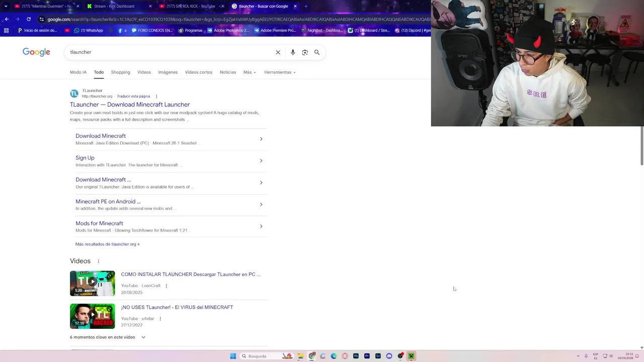The height and width of the screenshot is (362, 644).
Task: Open the three-dot menu beside TLauncher result
Action: (x=156, y=97)
